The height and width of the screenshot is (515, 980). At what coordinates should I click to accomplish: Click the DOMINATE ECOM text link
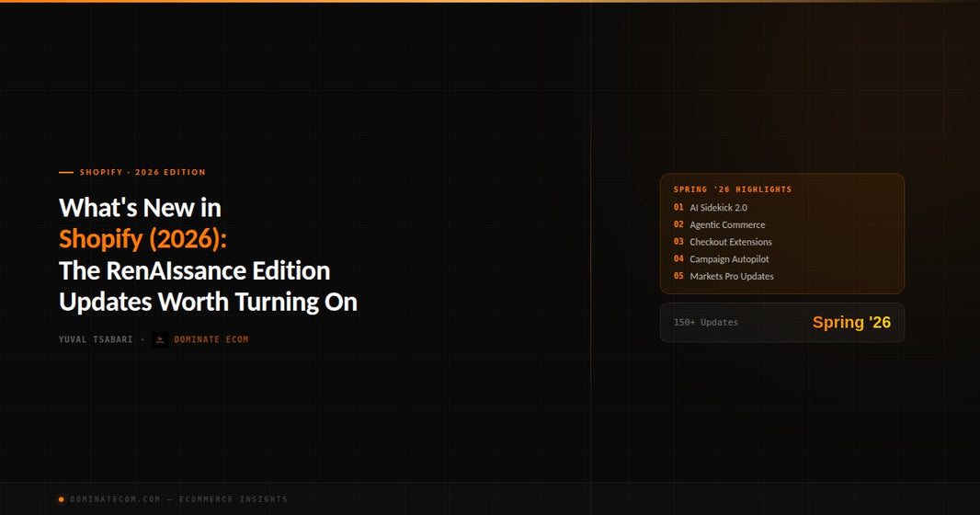coord(211,339)
